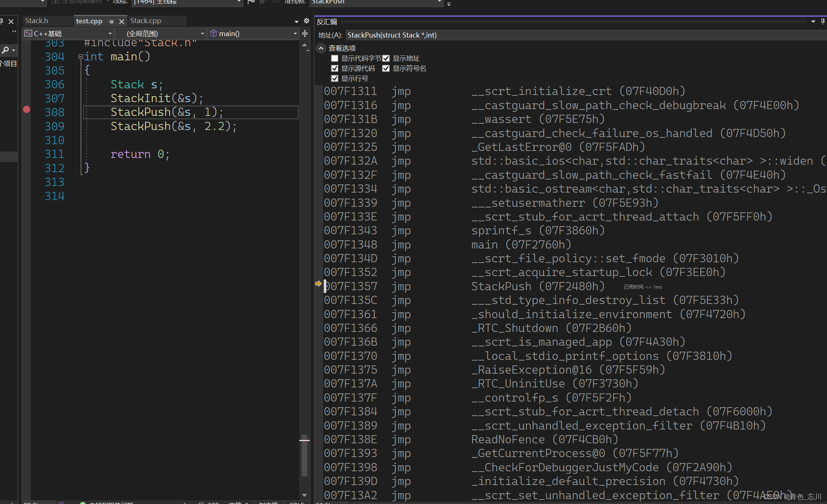The image size is (827, 504).
Task: Click the _GetLastError@0 (07F5FADh) entry
Action: (558, 147)
